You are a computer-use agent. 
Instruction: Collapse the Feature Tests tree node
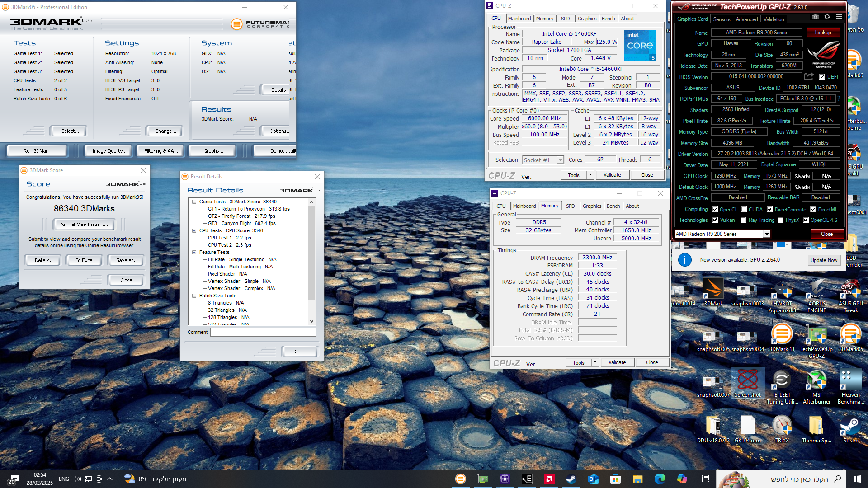tap(194, 253)
